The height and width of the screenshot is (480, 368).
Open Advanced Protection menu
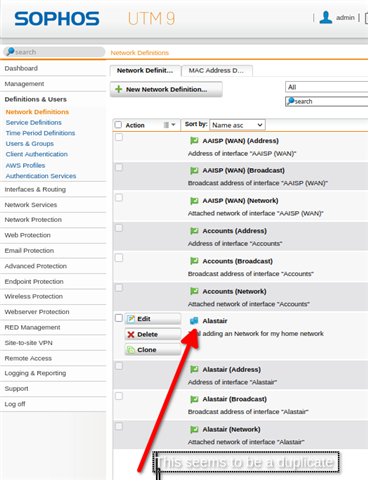pos(36,266)
